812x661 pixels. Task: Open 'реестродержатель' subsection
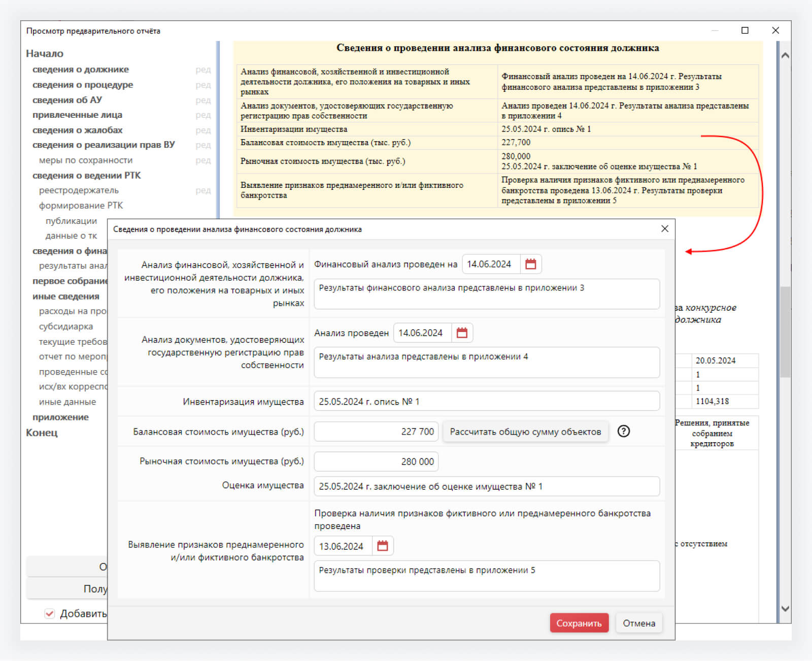[x=79, y=190]
